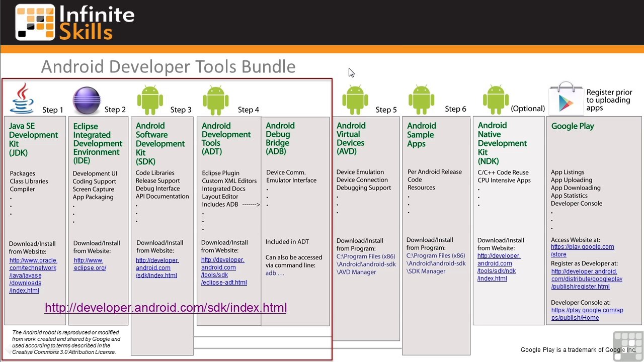Click the Android Software Development Kit (SDK) heading
The width and height of the screenshot is (644, 362).
tap(160, 143)
